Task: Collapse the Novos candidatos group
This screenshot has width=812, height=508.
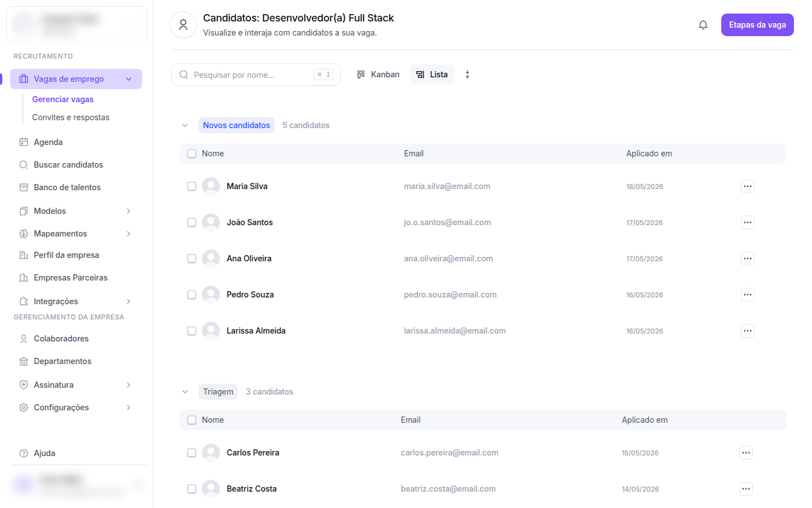Action: coord(185,125)
